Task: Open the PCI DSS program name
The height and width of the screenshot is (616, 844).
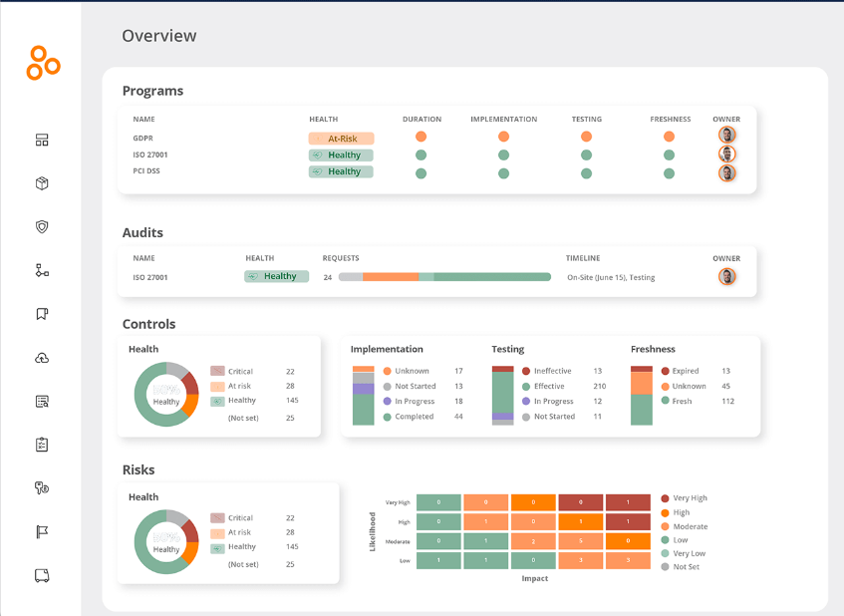Action: click(146, 170)
